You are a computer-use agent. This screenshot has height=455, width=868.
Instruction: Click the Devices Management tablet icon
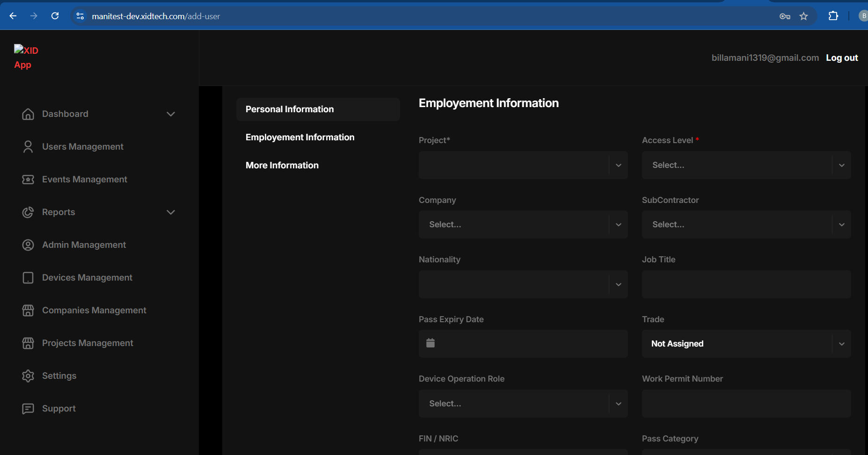[28, 278]
